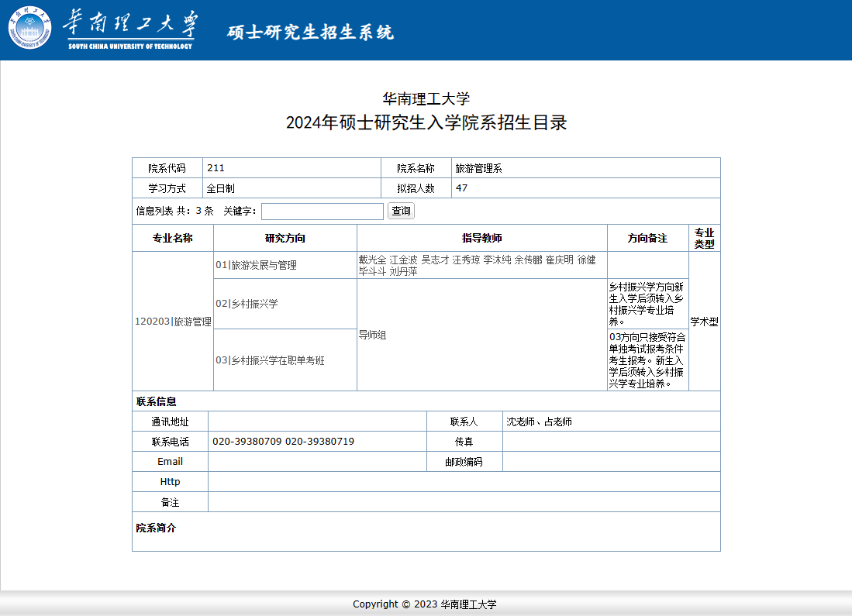The image size is (852, 616).
Task: Select the 2024年硕士研究生入学院系招生目录 heading
Action: click(x=426, y=122)
